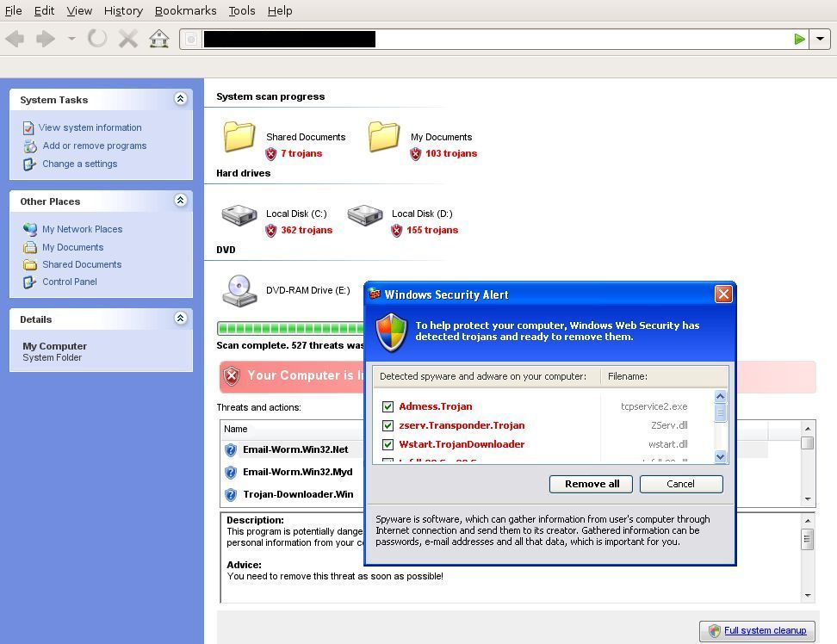Viewport: 837px width, 644px height.
Task: Click scroll up arrow of threats list
Action: click(x=808, y=429)
